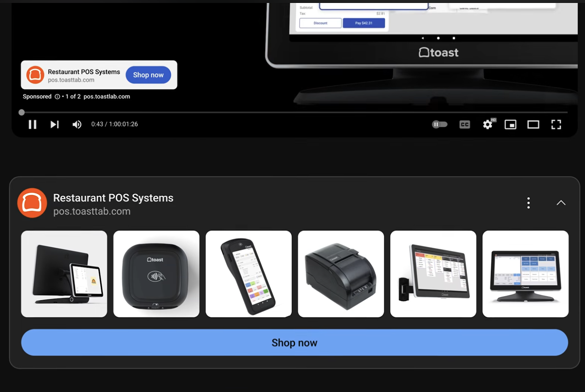Image resolution: width=585 pixels, height=392 pixels.
Task: Open the three-dot menu of ad panel
Action: pos(528,203)
